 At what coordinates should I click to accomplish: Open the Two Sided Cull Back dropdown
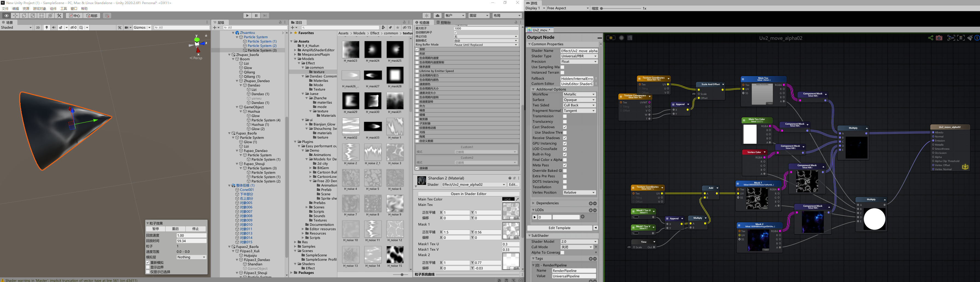pyautogui.click(x=579, y=105)
